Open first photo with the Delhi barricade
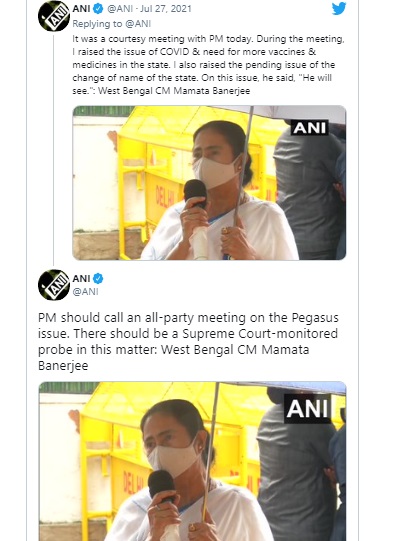 (x=209, y=183)
